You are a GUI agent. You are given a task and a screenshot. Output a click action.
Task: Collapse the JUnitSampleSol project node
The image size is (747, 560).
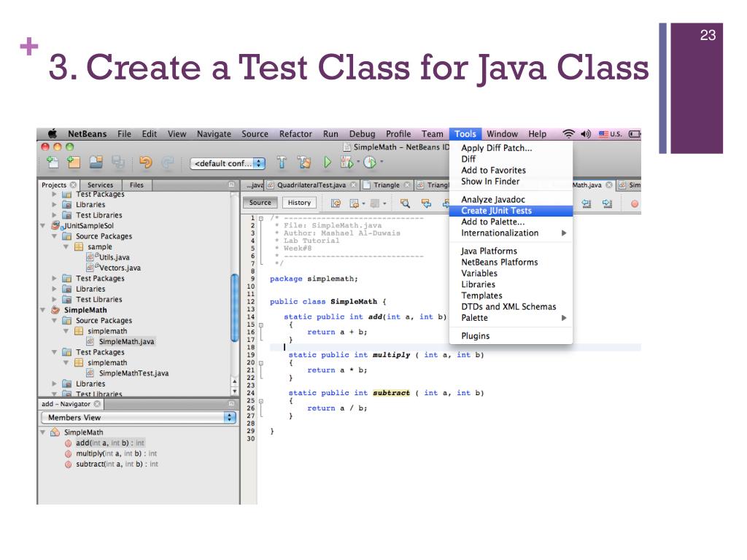[43, 226]
